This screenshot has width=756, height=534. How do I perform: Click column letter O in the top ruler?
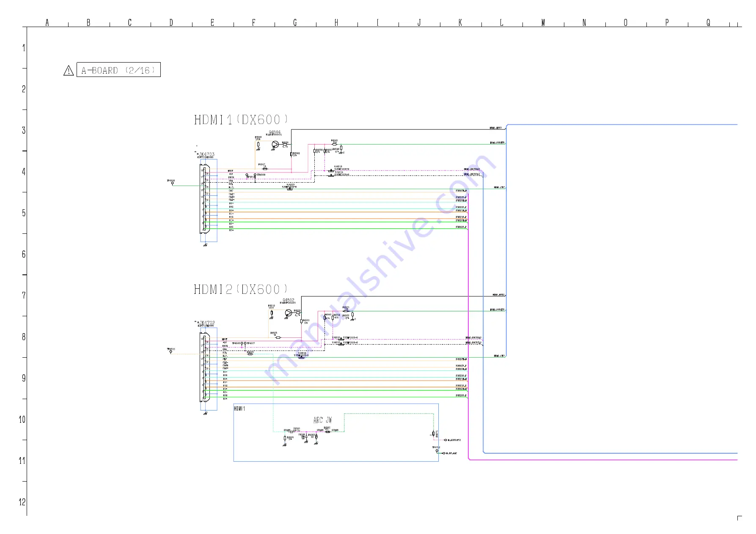626,22
